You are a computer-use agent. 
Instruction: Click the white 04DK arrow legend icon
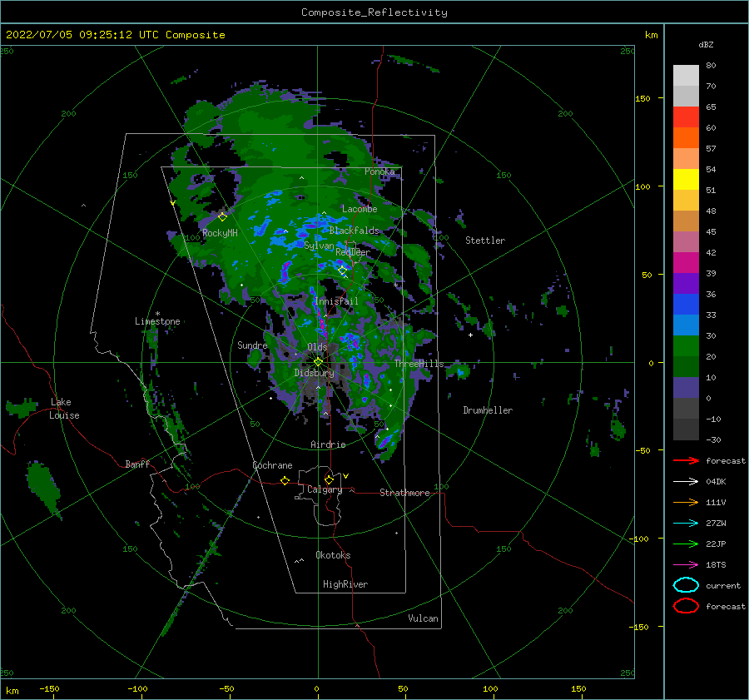click(686, 481)
